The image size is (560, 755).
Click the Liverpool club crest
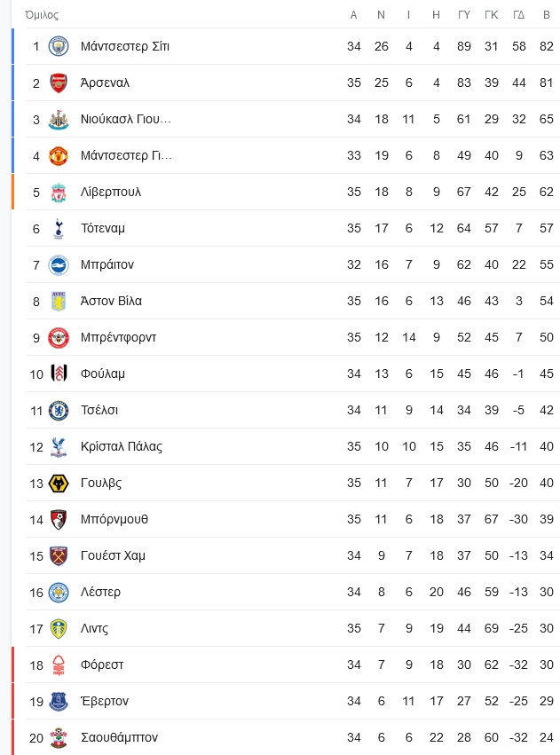pos(59,193)
